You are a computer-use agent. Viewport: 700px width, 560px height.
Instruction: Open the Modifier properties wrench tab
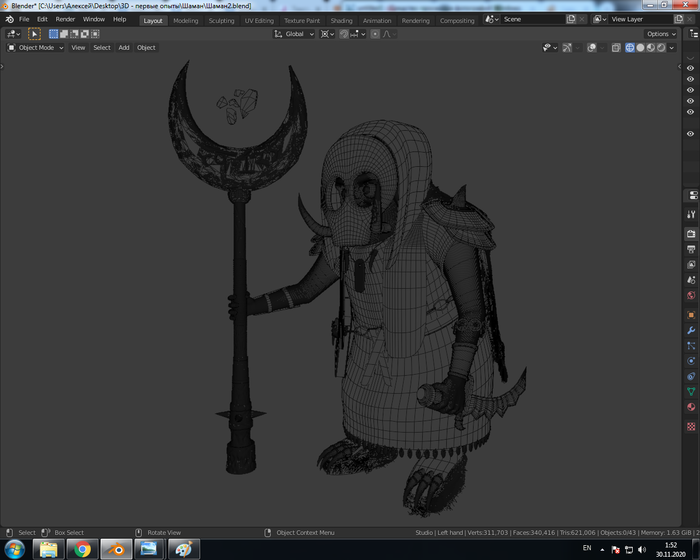click(x=691, y=329)
